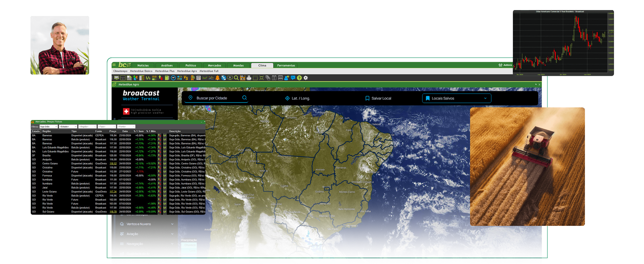
Task: Click the monitor panel icon in toolbar
Action: click(x=117, y=78)
